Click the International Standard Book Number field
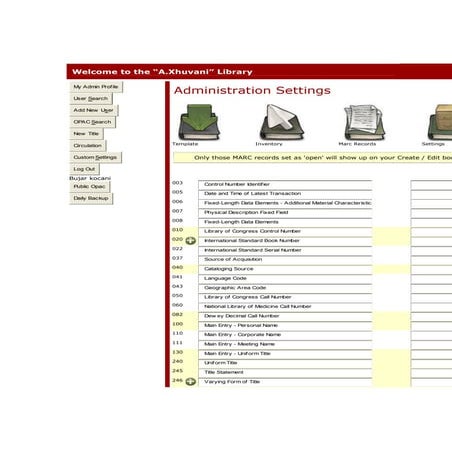 pos(285,241)
